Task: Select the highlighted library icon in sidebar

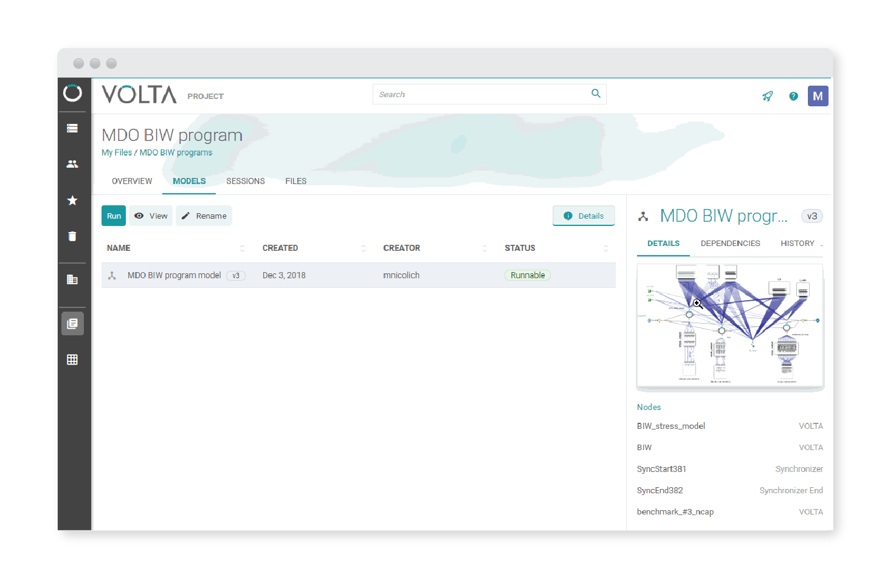Action: 72,324
